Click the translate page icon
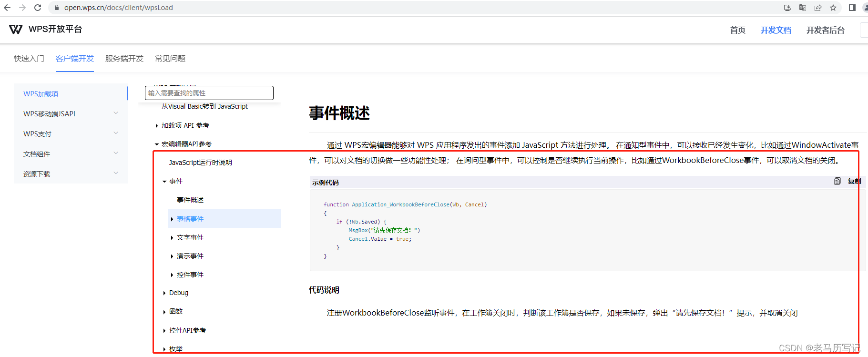 point(803,8)
